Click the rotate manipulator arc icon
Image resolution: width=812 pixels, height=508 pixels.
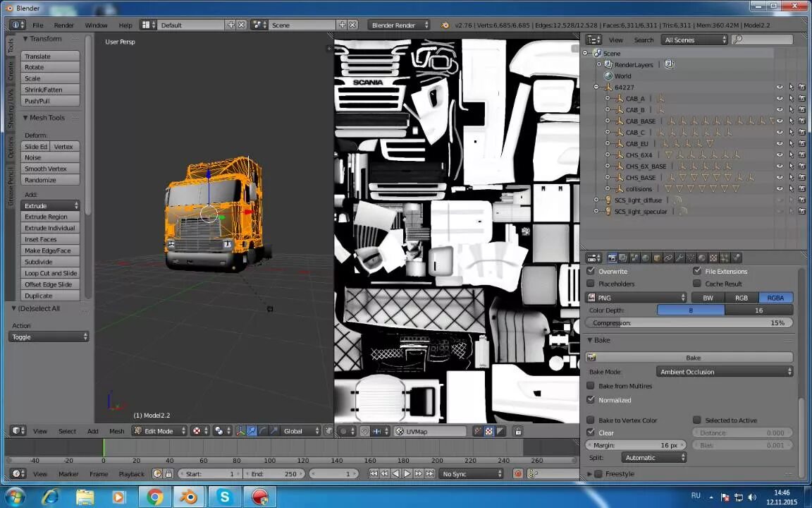pyautogui.click(x=263, y=431)
